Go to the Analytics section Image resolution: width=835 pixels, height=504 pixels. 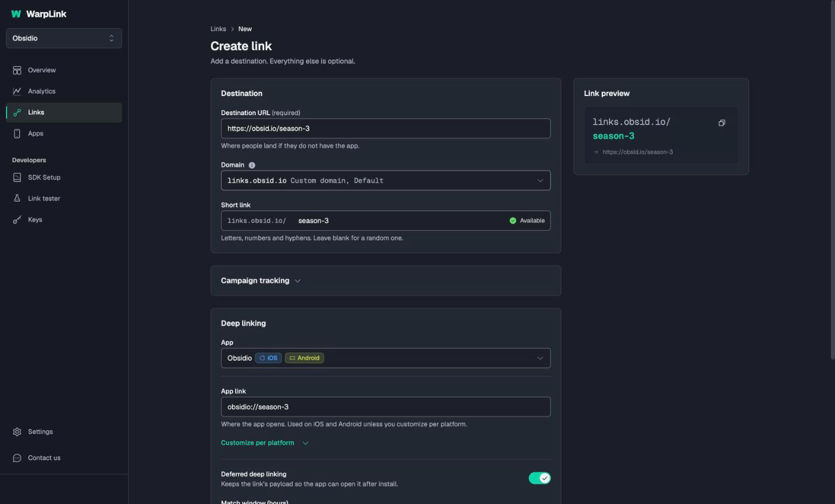(x=64, y=91)
